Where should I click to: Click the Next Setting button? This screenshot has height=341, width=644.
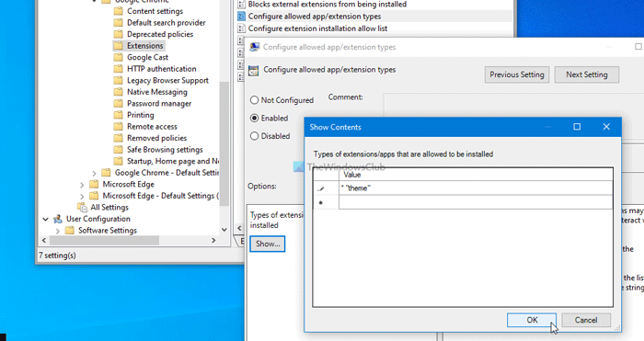[x=587, y=74]
